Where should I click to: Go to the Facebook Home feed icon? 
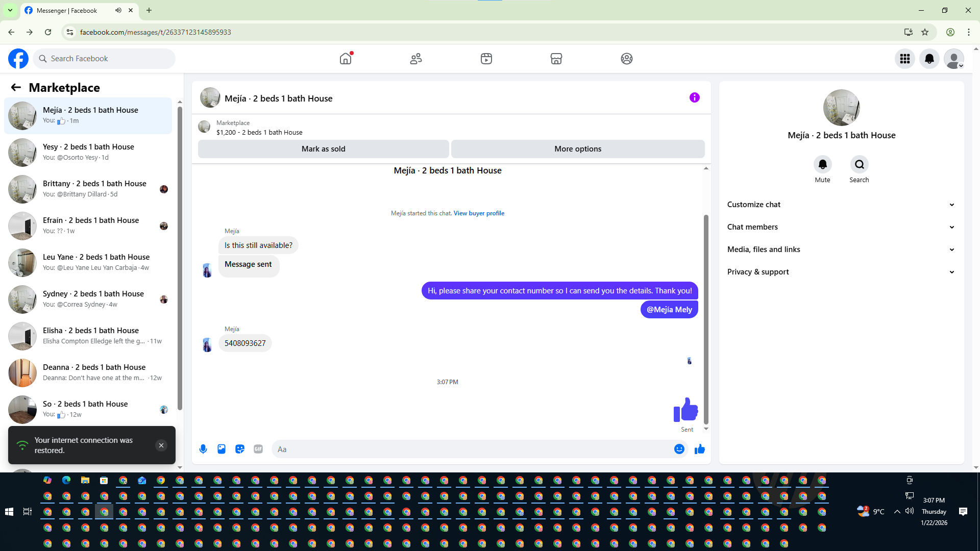coord(346,59)
